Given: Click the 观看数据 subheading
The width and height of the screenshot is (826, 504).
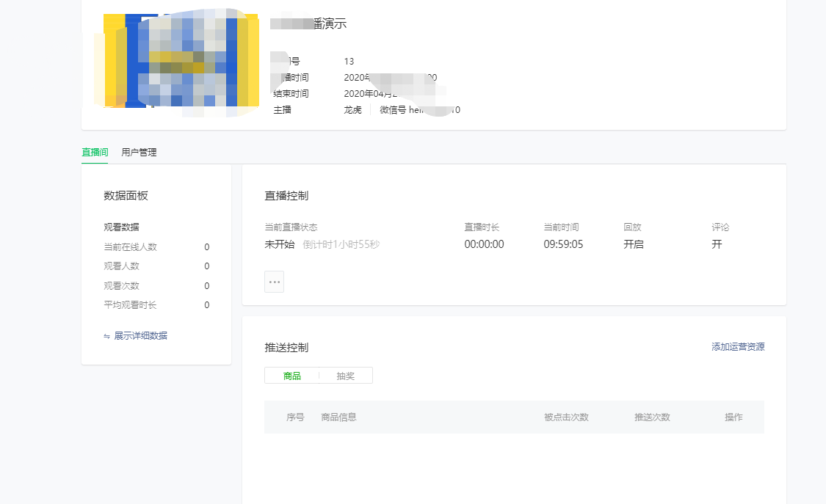Looking at the screenshot, I should click(x=121, y=227).
